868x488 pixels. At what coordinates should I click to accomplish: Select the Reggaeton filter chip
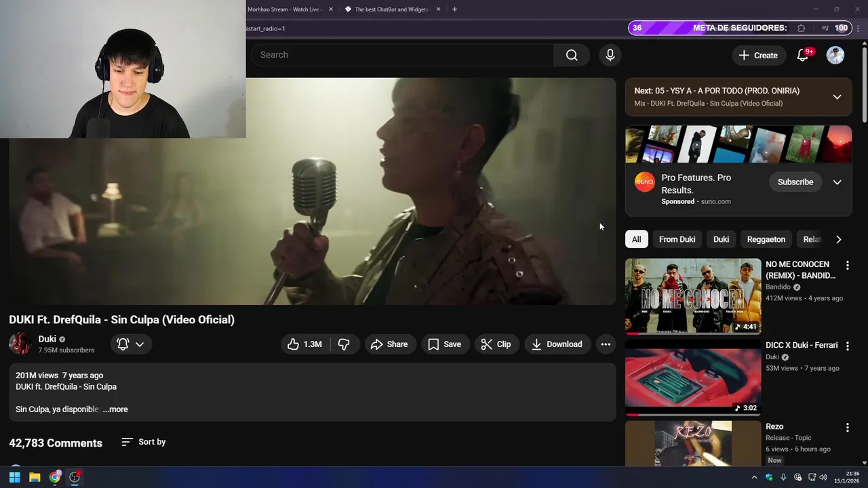coord(766,239)
